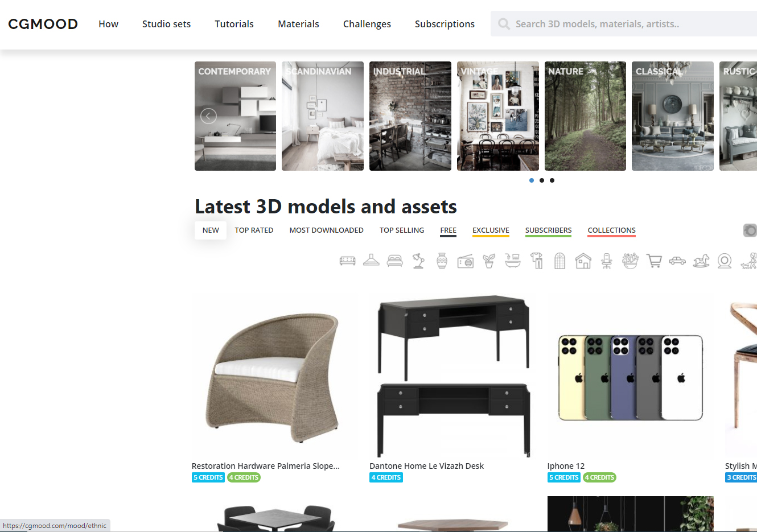Open the Most Downloaded tab
757x532 pixels.
tap(326, 230)
